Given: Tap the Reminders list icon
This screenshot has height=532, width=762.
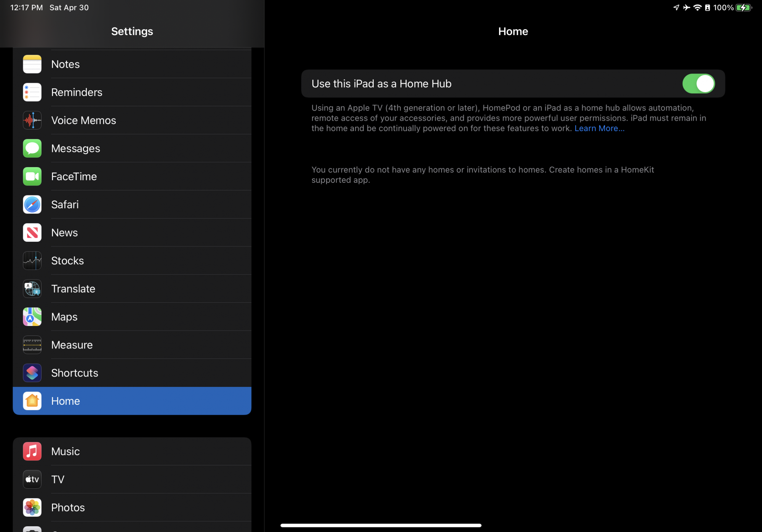Looking at the screenshot, I should pos(32,92).
